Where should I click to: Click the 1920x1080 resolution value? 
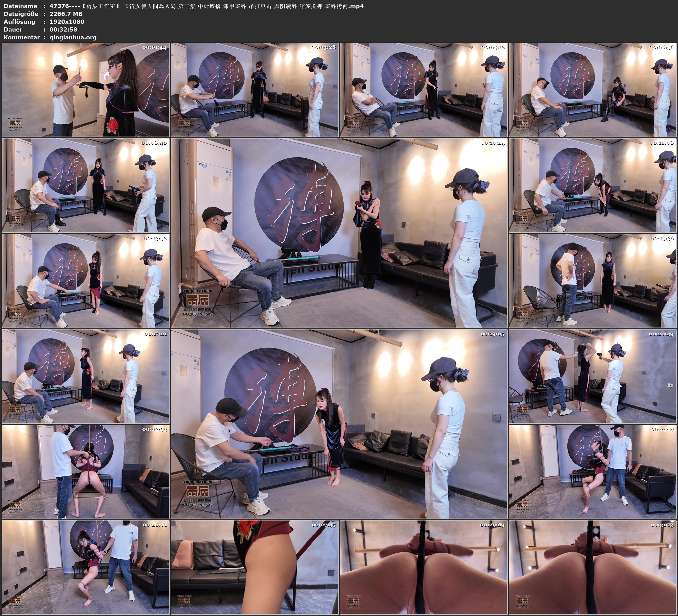66,22
